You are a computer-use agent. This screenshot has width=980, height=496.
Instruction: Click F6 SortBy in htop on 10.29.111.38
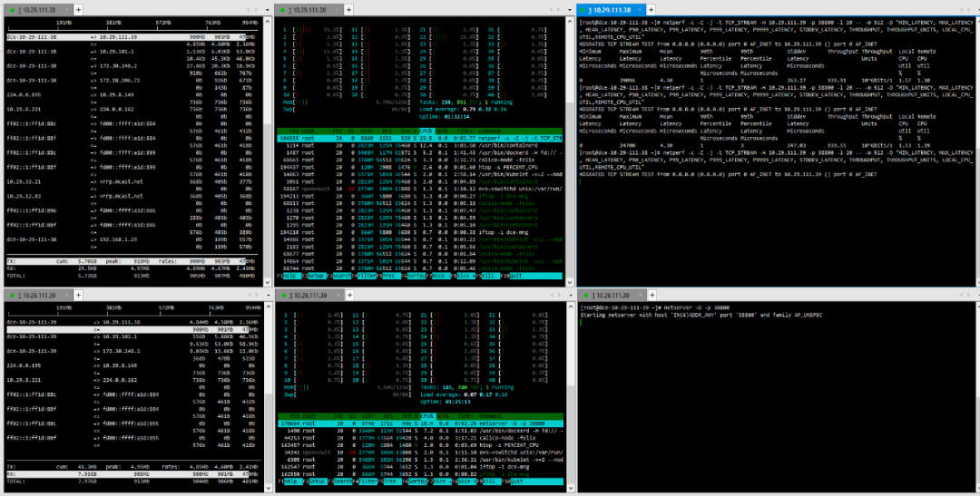coord(414,276)
